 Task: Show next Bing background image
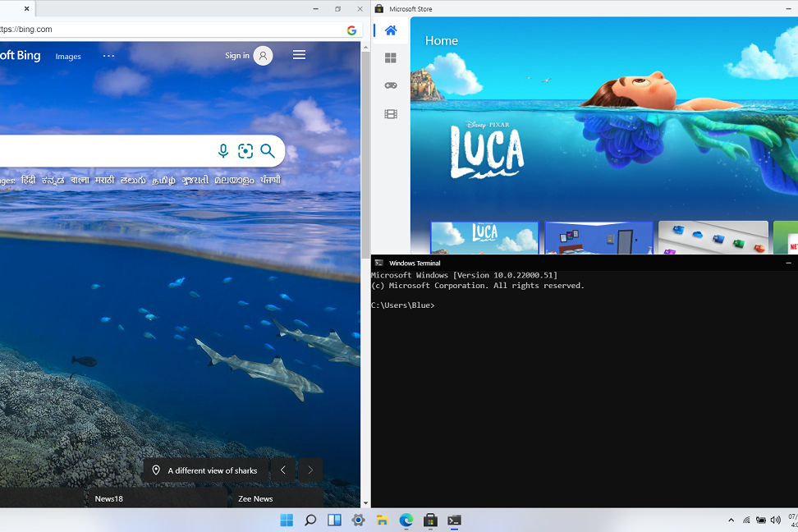310,470
